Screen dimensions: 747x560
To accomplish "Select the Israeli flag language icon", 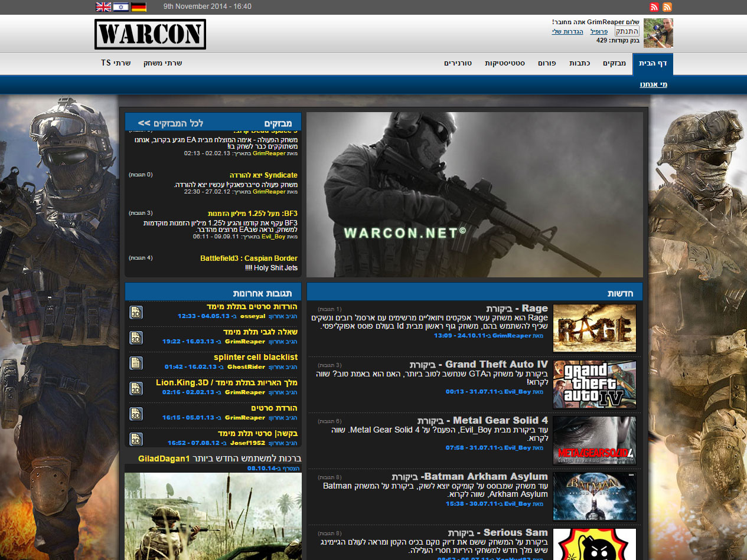I will (x=121, y=7).
